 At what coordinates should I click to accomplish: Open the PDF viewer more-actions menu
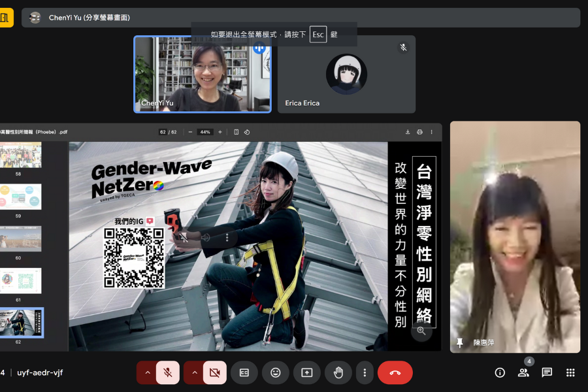click(432, 132)
